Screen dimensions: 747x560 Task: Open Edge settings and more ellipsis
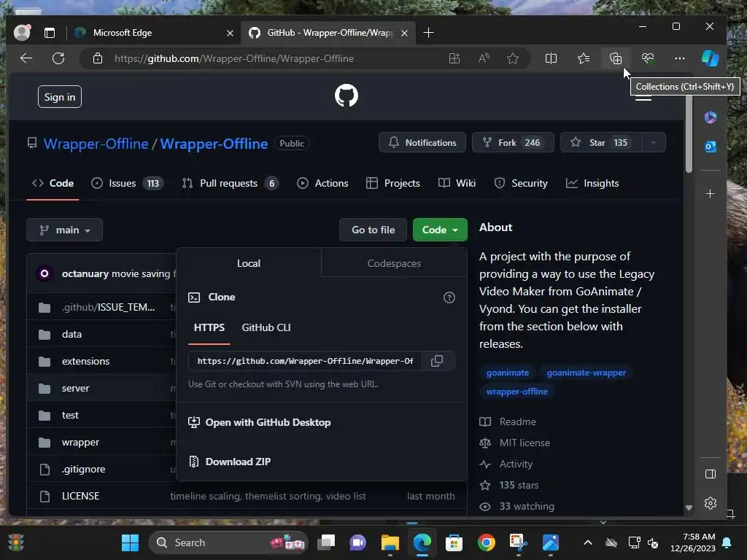[680, 58]
